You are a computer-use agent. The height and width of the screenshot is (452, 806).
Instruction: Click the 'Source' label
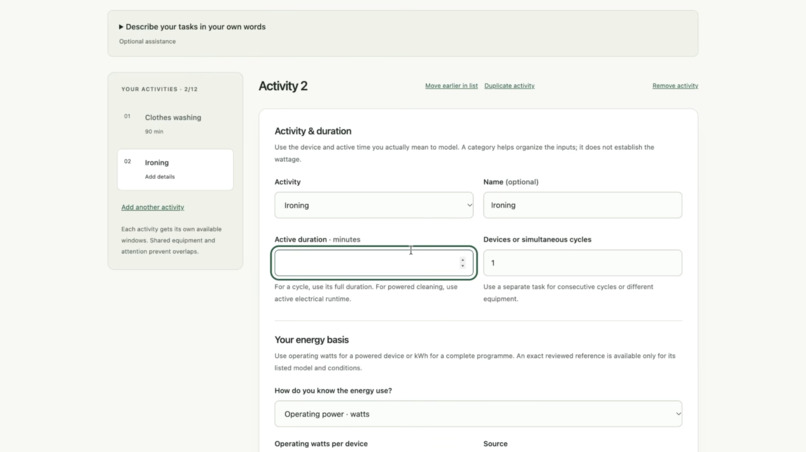click(496, 444)
